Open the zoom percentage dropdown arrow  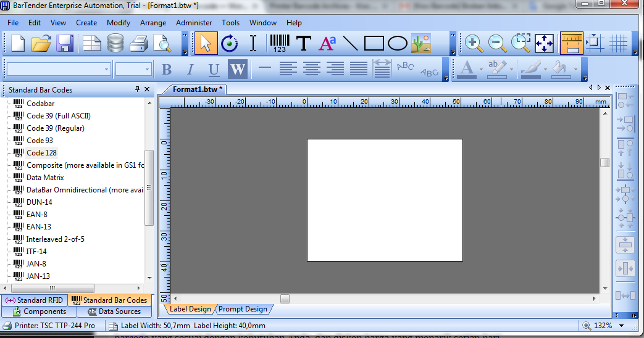click(x=621, y=326)
